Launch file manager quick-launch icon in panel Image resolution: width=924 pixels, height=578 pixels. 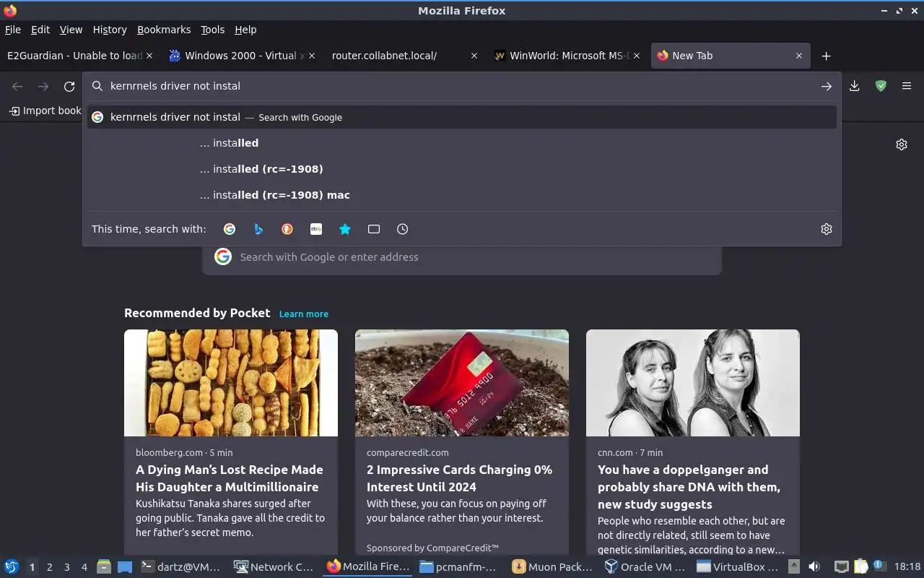pyautogui.click(x=104, y=567)
